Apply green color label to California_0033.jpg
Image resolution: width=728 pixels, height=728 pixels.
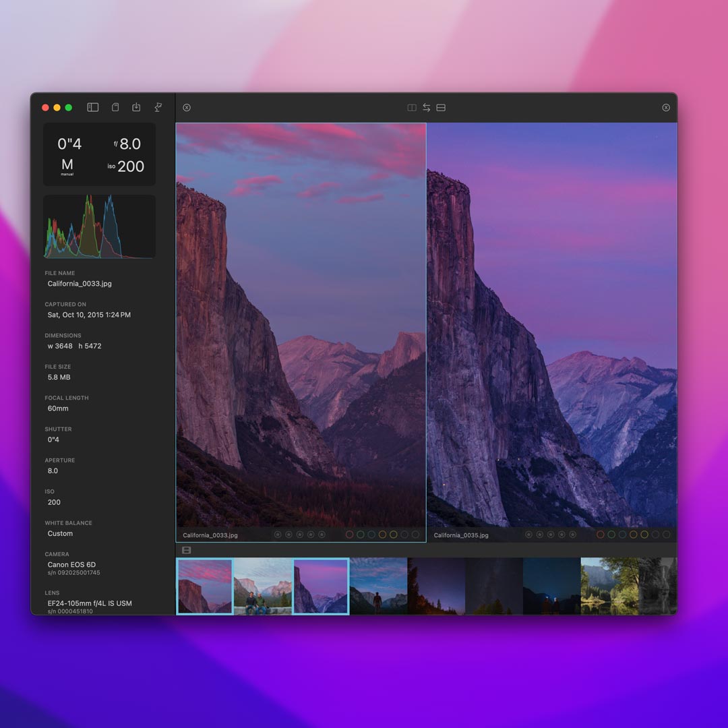tap(360, 535)
